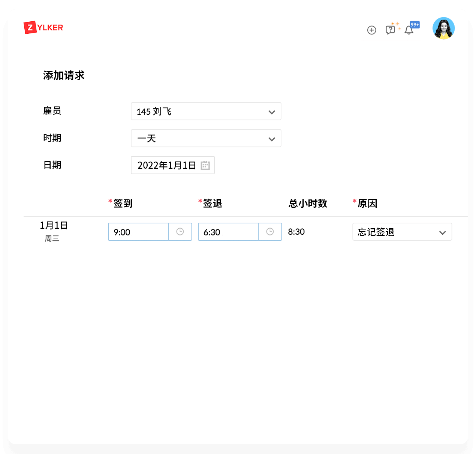
Task: Select the 1月1日 row label
Action: [x=54, y=225]
